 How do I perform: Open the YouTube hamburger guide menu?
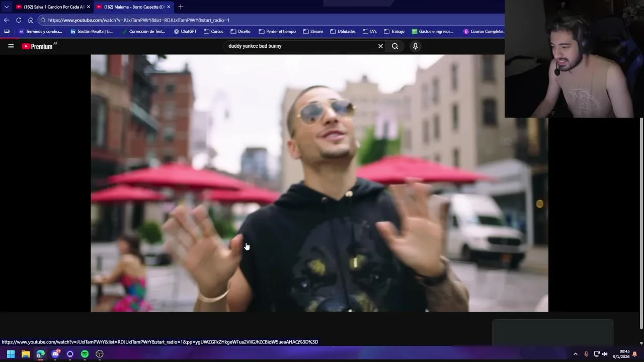point(11,46)
